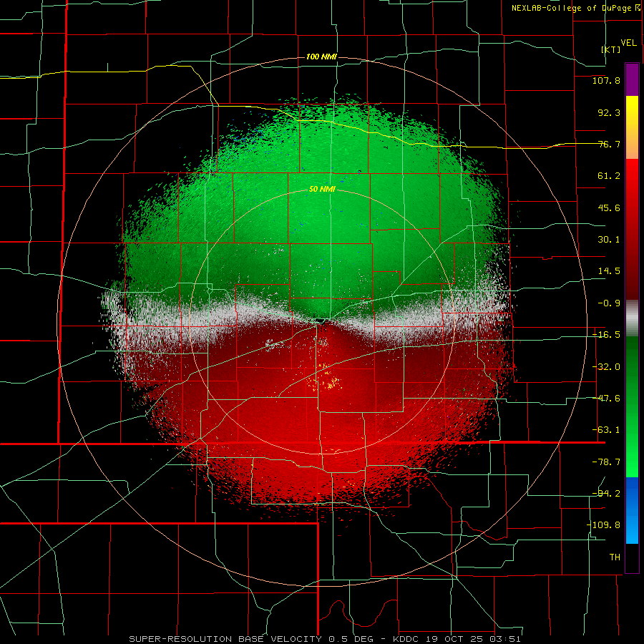Image resolution: width=644 pixels, height=644 pixels.
Task: Click the 92.3 value on velocity scale
Action: (x=609, y=112)
